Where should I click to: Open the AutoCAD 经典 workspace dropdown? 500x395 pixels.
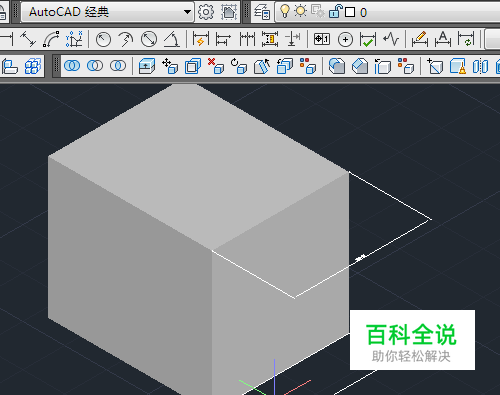tap(107, 12)
